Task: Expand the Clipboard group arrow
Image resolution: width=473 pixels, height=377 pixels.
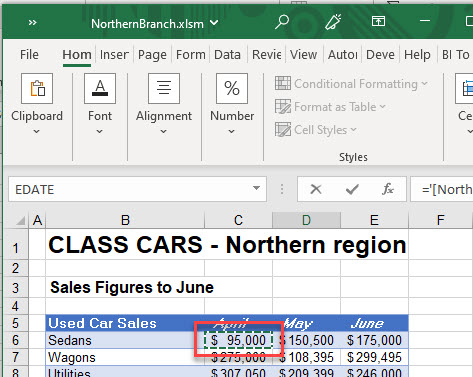Action: [x=37, y=132]
